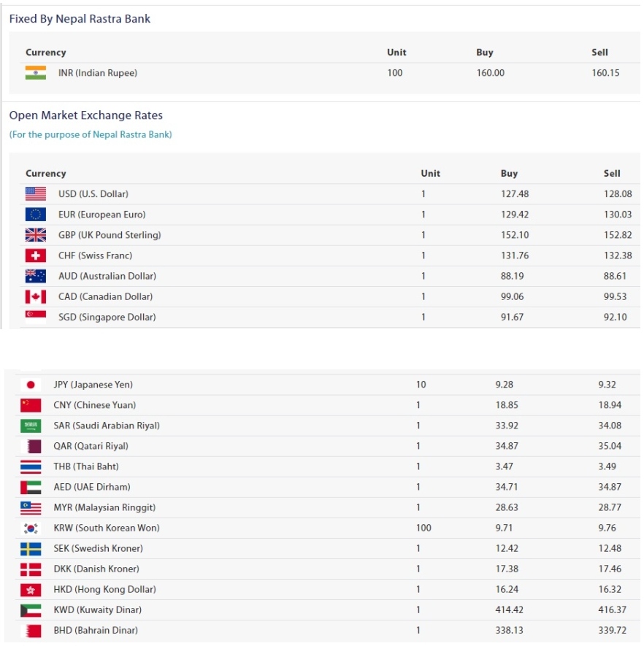Select the BHD (Bahrain Dinar) label
Image resolution: width=644 pixels, height=646 pixels.
tap(96, 631)
